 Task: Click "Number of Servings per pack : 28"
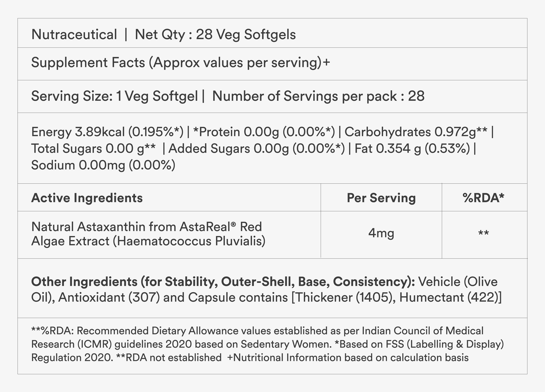pyautogui.click(x=318, y=96)
